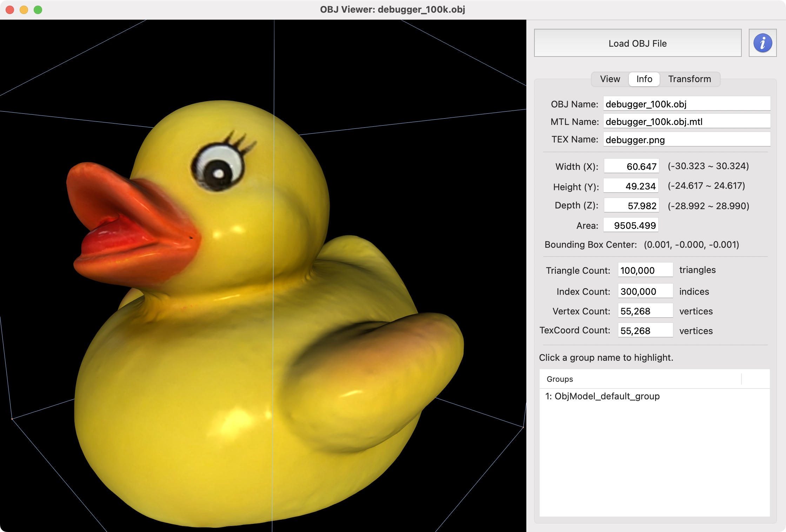This screenshot has height=532, width=786.
Task: Close the OBJ Viewer window with red button
Action: 10,9
